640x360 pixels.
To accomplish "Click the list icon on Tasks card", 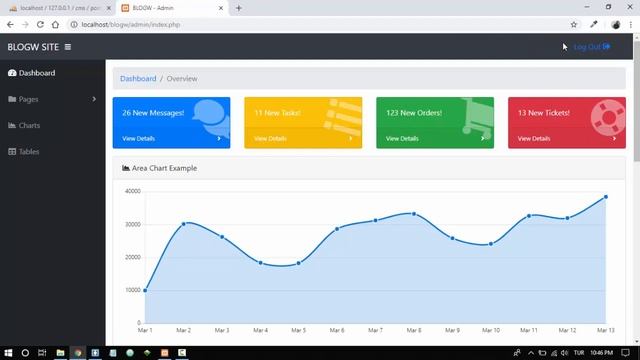I will (343, 117).
